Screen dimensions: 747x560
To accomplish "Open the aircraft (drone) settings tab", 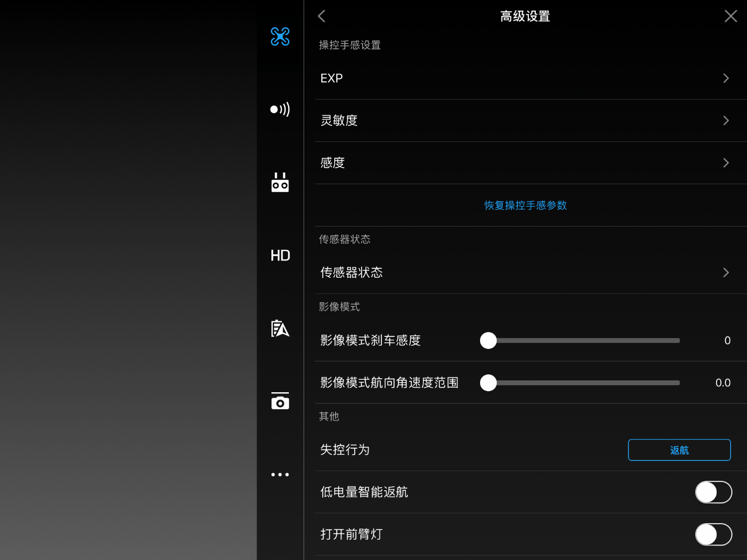I will point(280,36).
